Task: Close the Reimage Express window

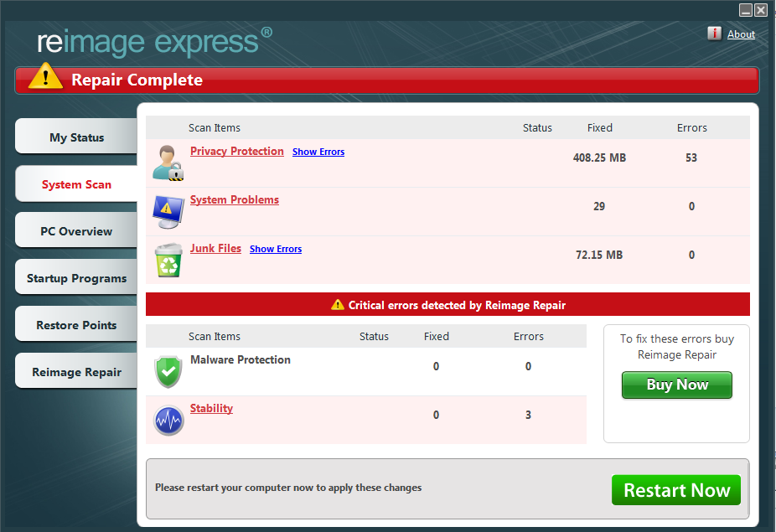Action: coord(761,10)
